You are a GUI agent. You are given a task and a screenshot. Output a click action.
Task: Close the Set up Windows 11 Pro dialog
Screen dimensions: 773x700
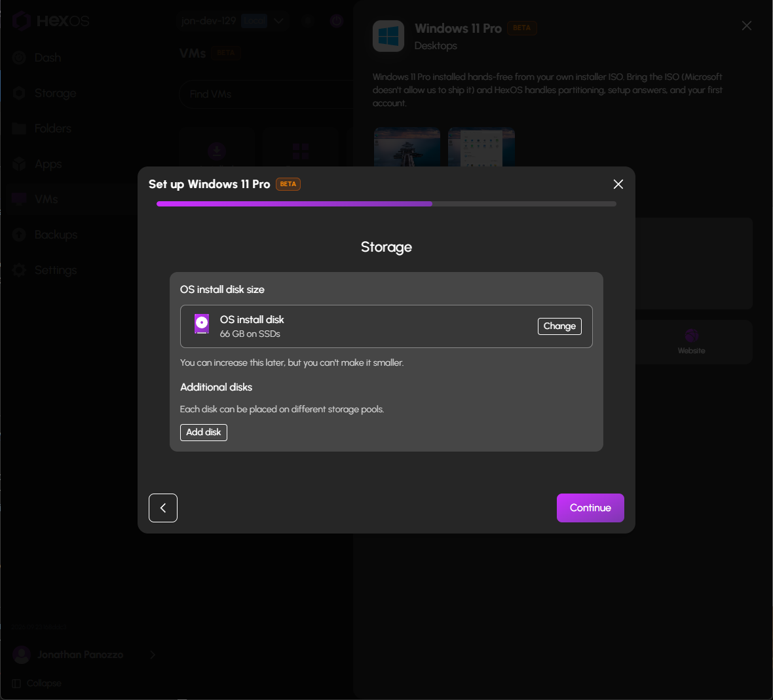tap(618, 184)
